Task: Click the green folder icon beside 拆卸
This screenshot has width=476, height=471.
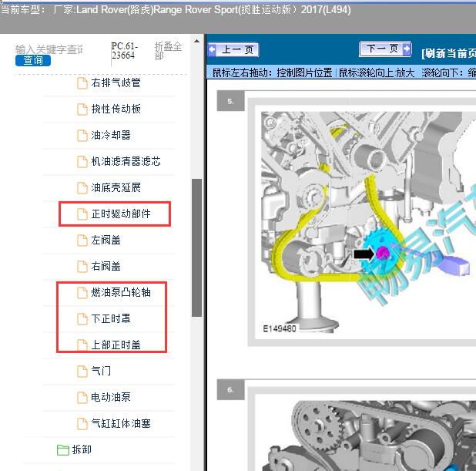Action: point(63,450)
